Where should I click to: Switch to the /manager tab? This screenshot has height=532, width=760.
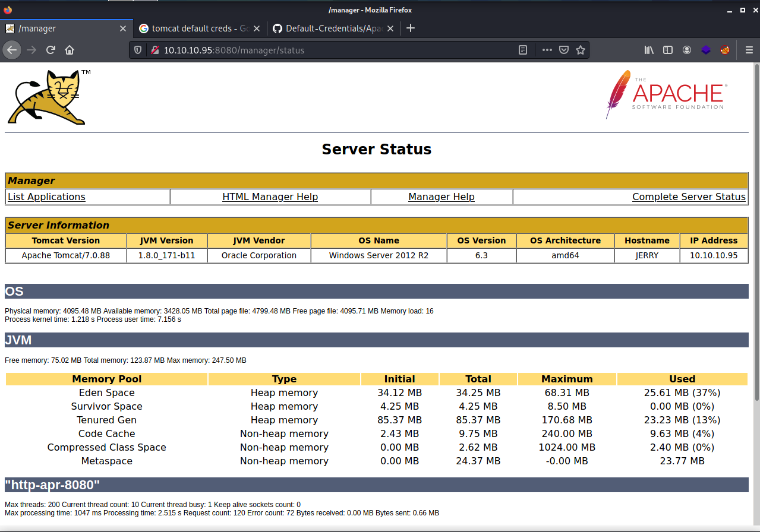66,28
